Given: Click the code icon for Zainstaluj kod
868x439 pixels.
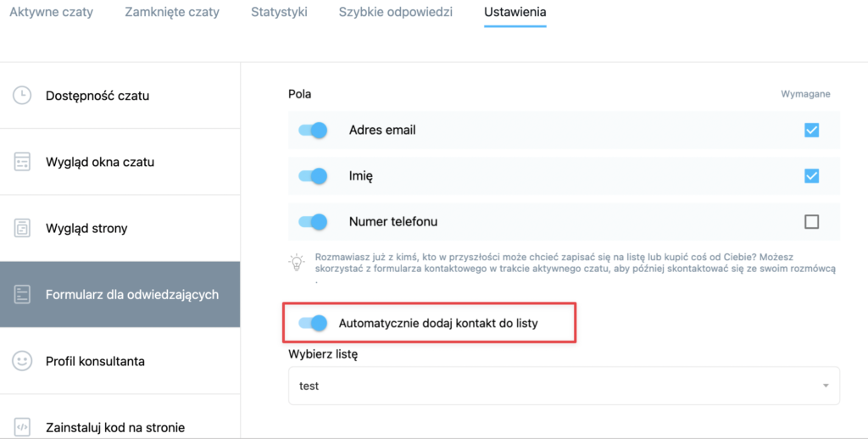Looking at the screenshot, I should tap(22, 427).
